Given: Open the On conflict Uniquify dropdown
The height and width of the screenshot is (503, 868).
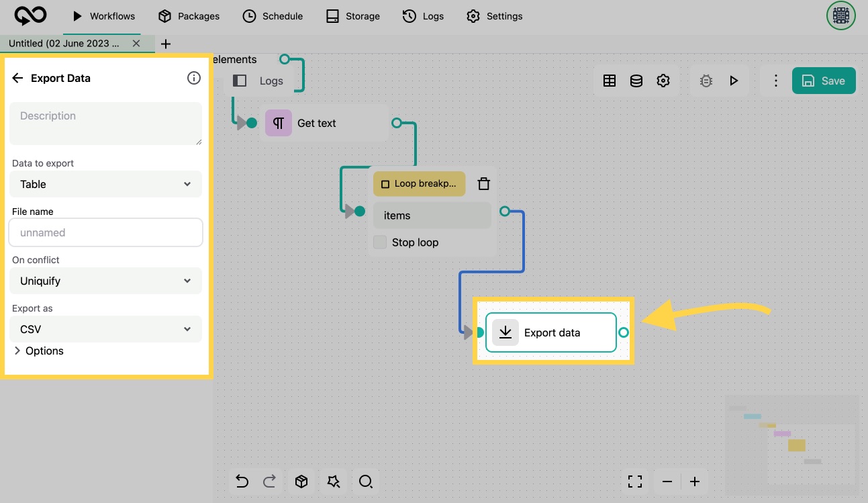Looking at the screenshot, I should [x=105, y=281].
